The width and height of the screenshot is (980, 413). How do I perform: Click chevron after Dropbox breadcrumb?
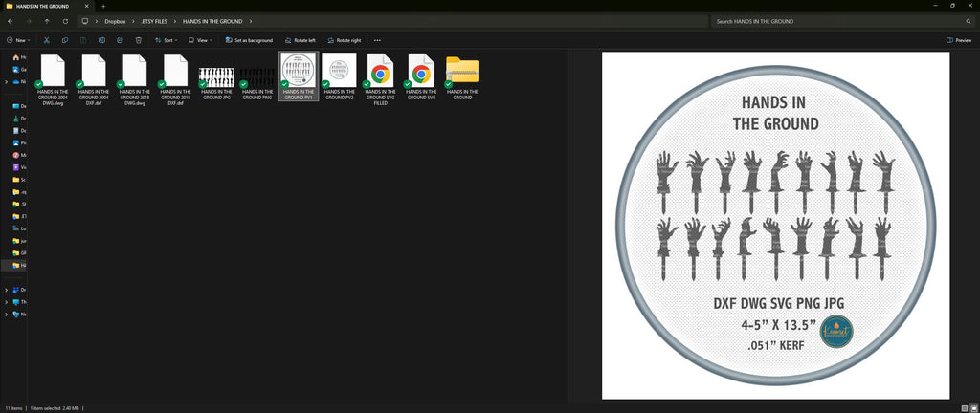pyautogui.click(x=133, y=21)
